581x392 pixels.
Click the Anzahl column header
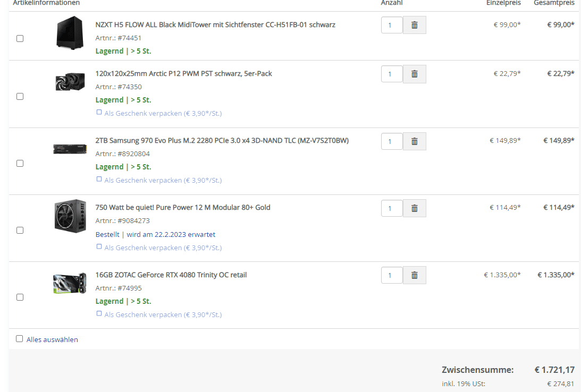[x=392, y=3]
